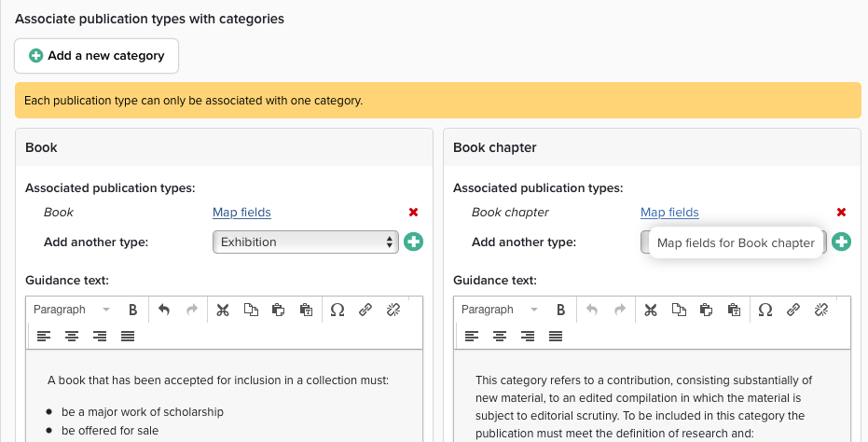Remove link in Book editor toolbar
Image resolution: width=868 pixels, height=442 pixels.
(x=393, y=310)
